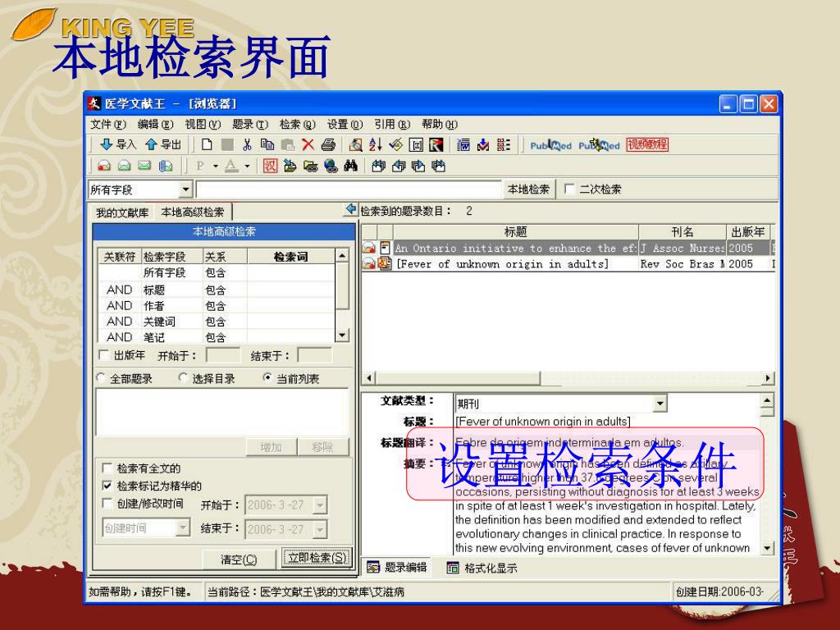Open the 创建时间 dropdown
Image resolution: width=840 pixels, height=630 pixels.
point(183,527)
